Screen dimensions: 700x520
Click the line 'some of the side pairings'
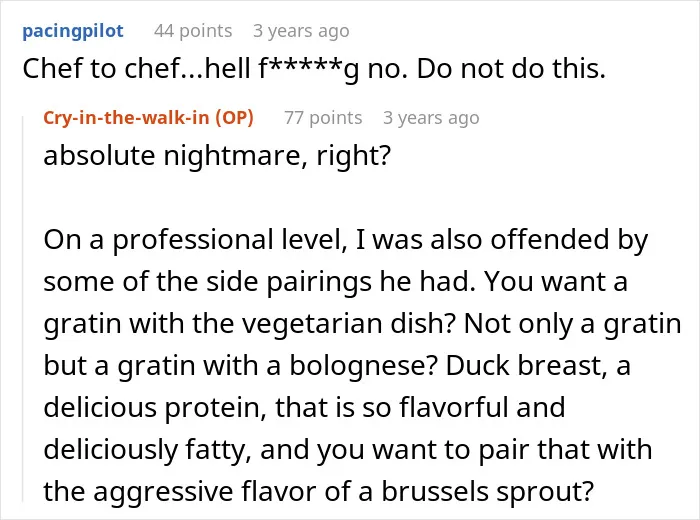tap(336, 282)
